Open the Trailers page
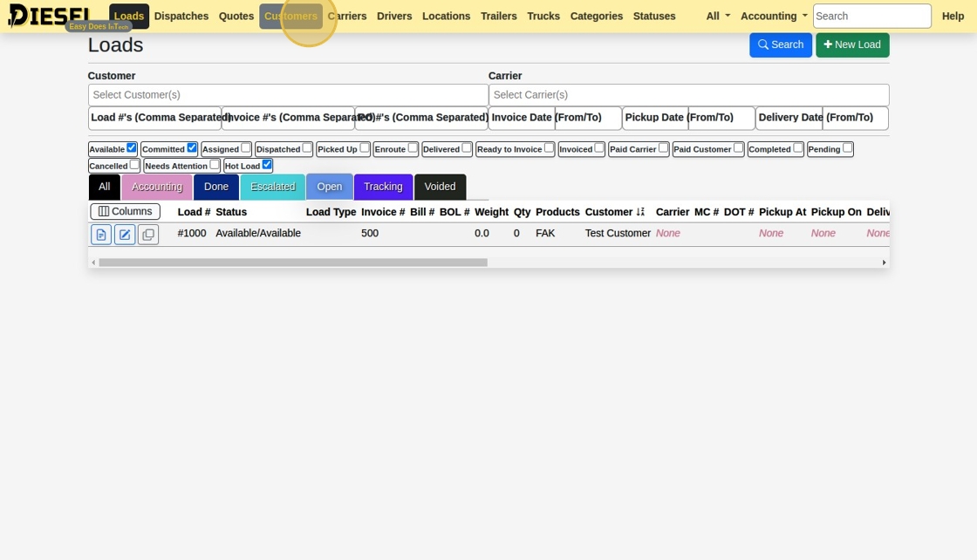Screen dimensions: 977x560 tap(498, 17)
